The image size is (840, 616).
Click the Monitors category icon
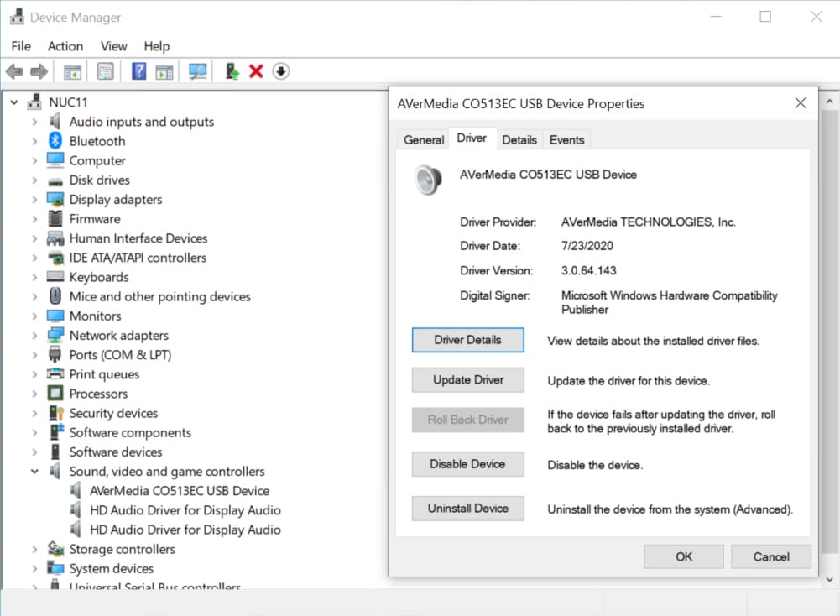[x=55, y=316]
